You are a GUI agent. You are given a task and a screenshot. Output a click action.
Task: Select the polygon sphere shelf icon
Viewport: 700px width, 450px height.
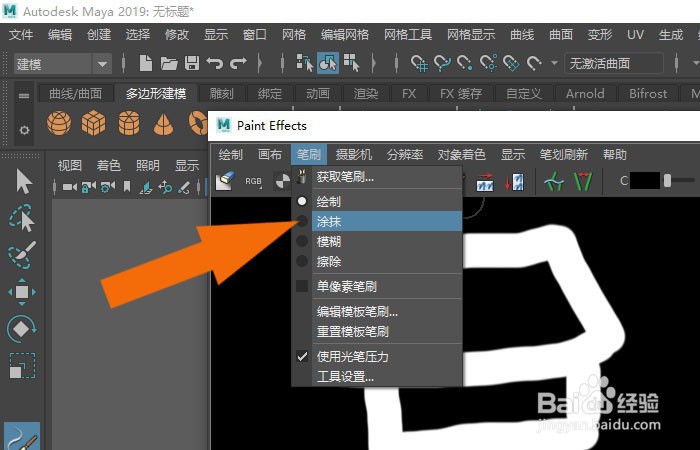pos(59,123)
